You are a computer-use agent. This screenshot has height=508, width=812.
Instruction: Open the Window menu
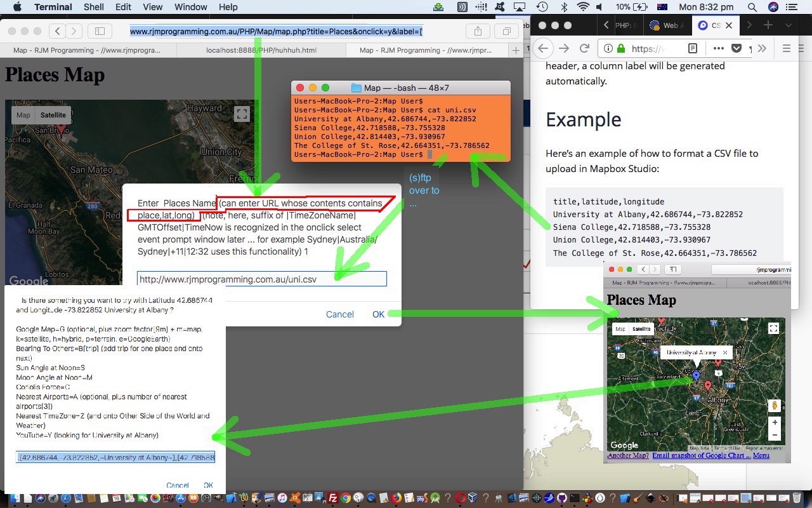(x=190, y=7)
